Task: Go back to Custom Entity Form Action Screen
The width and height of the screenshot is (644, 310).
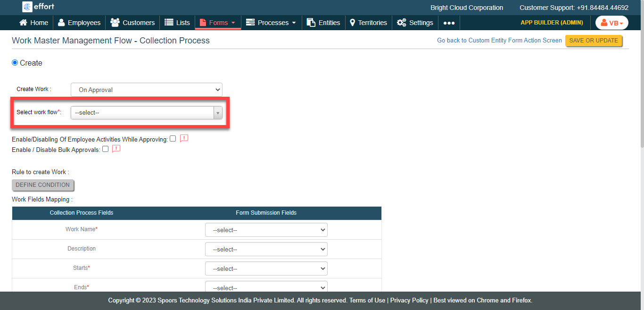Action: coord(499,41)
